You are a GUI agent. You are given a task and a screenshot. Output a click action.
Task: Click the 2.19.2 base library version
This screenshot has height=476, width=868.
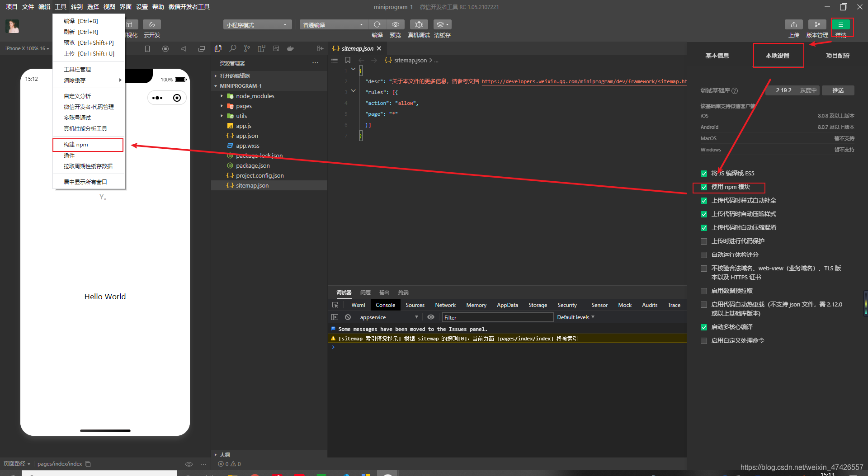coord(783,90)
